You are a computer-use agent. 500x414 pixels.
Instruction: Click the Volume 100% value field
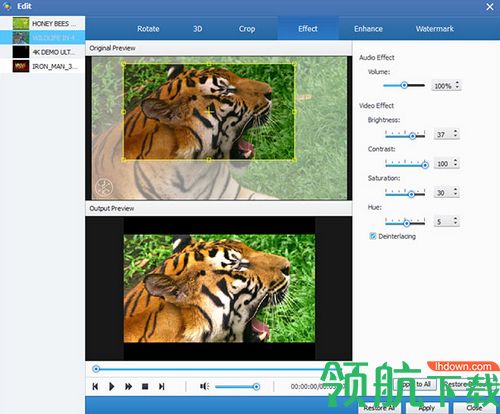pyautogui.click(x=443, y=86)
